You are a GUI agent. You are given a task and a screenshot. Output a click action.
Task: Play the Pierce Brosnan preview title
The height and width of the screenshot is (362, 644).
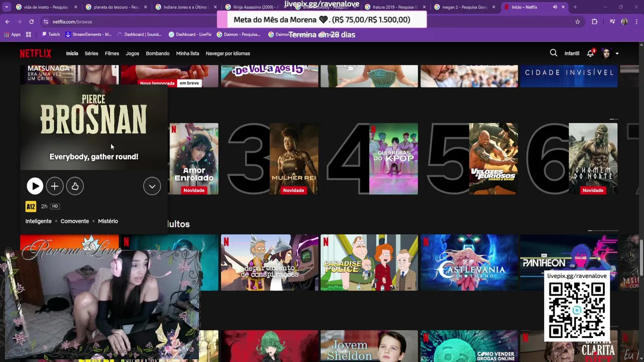point(35,187)
